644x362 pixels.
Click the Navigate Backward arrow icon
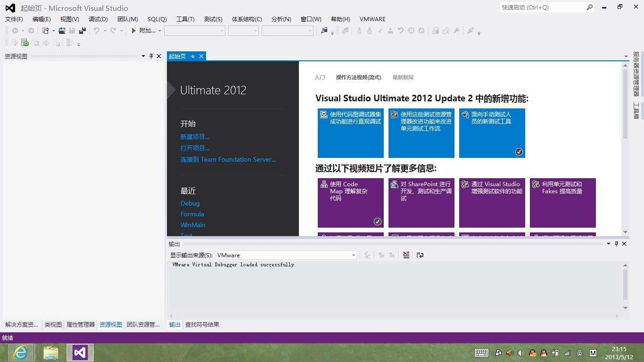15,31
